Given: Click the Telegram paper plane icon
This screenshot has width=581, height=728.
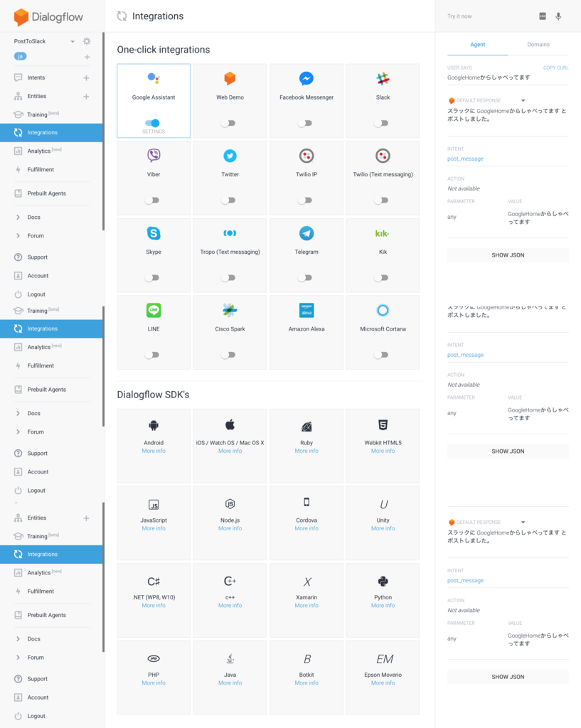Looking at the screenshot, I should pos(306,233).
